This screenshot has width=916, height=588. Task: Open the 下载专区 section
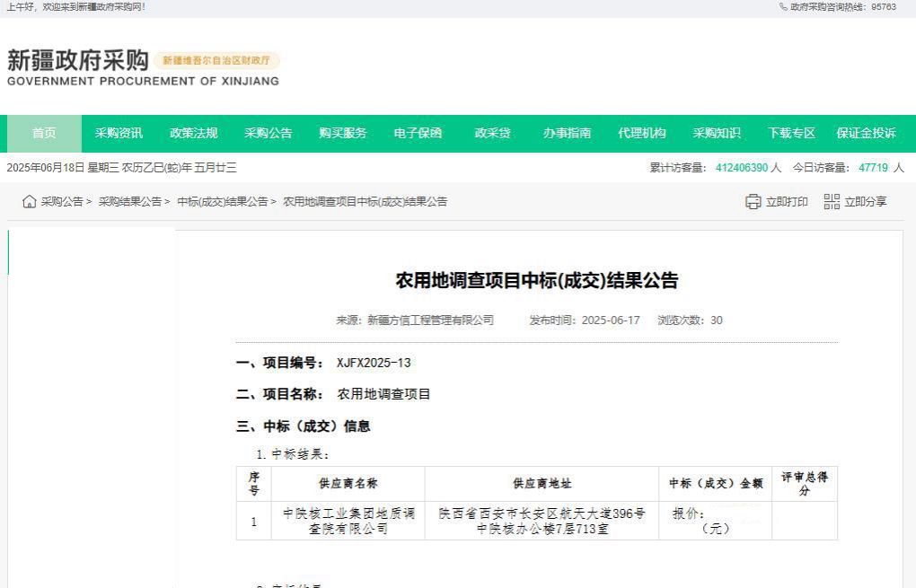pyautogui.click(x=791, y=134)
